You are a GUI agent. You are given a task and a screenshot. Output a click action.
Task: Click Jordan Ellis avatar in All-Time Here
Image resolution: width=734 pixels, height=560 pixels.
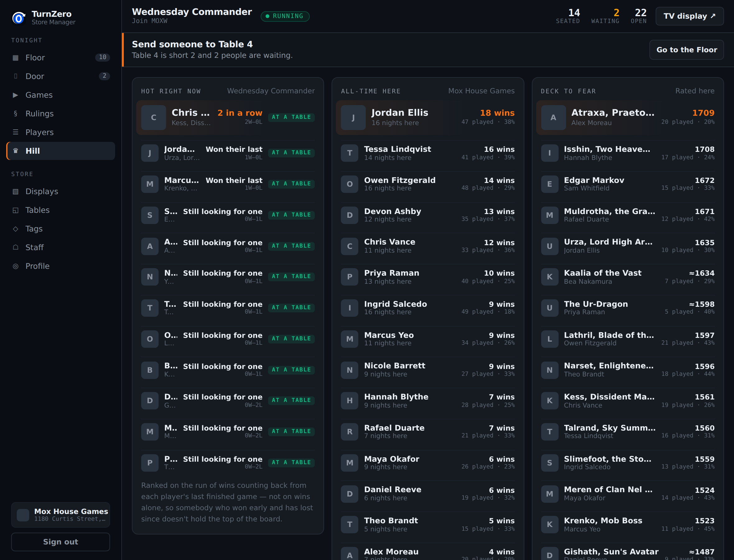click(x=353, y=118)
